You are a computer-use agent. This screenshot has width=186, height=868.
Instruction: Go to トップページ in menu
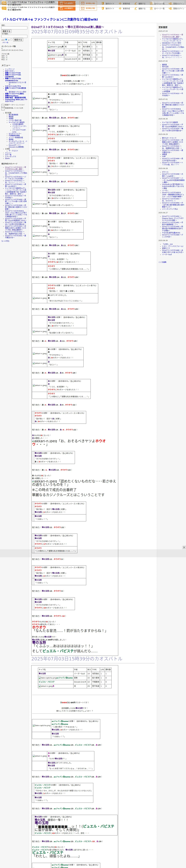[10, 69]
